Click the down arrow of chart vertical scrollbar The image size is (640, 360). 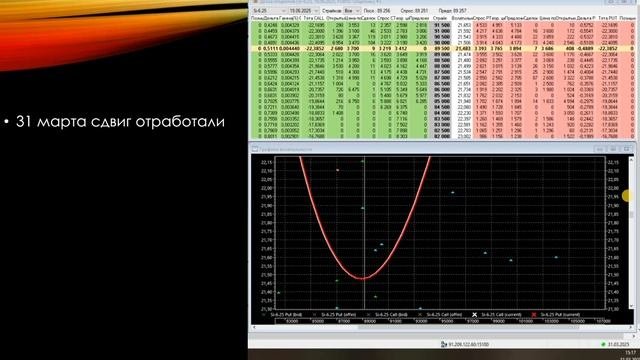pos(632,305)
